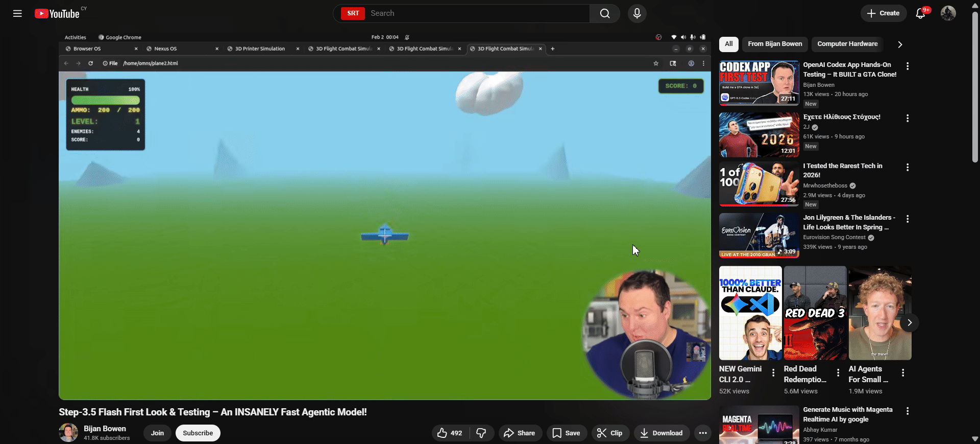Open 'Generate Music with Magenta Realtime' title

pos(847,414)
